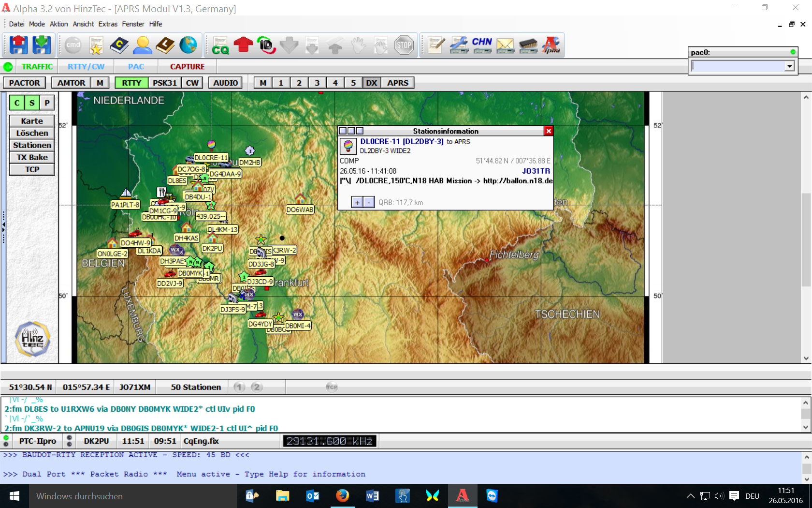This screenshot has height=508, width=812.
Task: Click the red up-arrow transmit icon
Action: tap(243, 45)
